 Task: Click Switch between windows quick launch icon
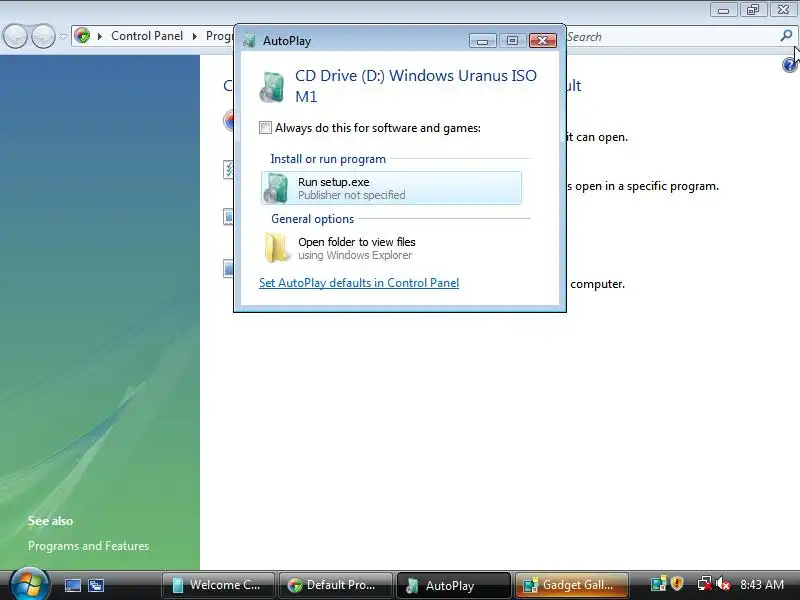(95, 585)
